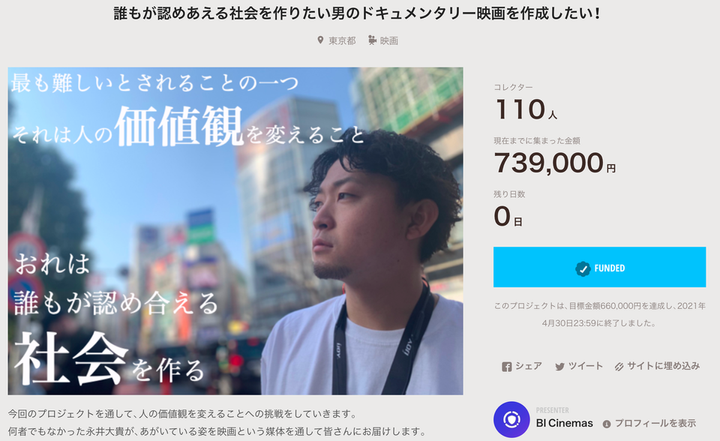The image size is (720, 441).
Task: Open the 東京都 location link
Action: tap(342, 41)
